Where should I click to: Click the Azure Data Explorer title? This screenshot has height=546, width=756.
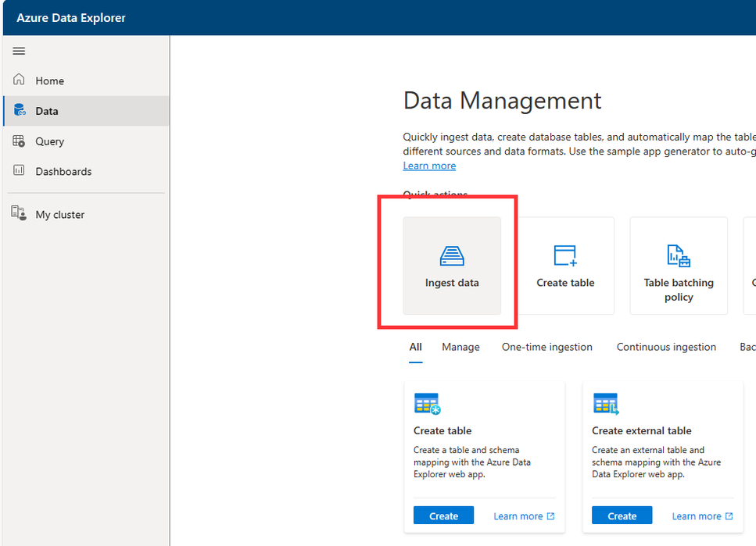tap(71, 18)
